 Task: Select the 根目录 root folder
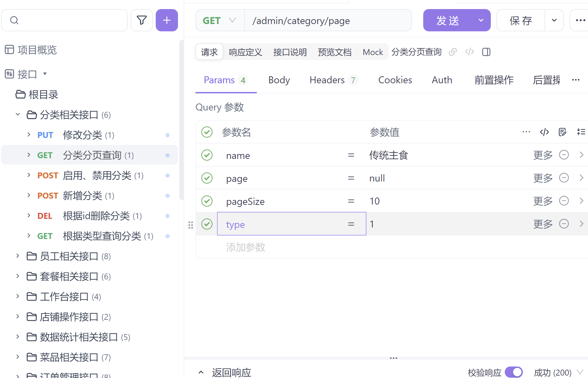[x=37, y=94]
